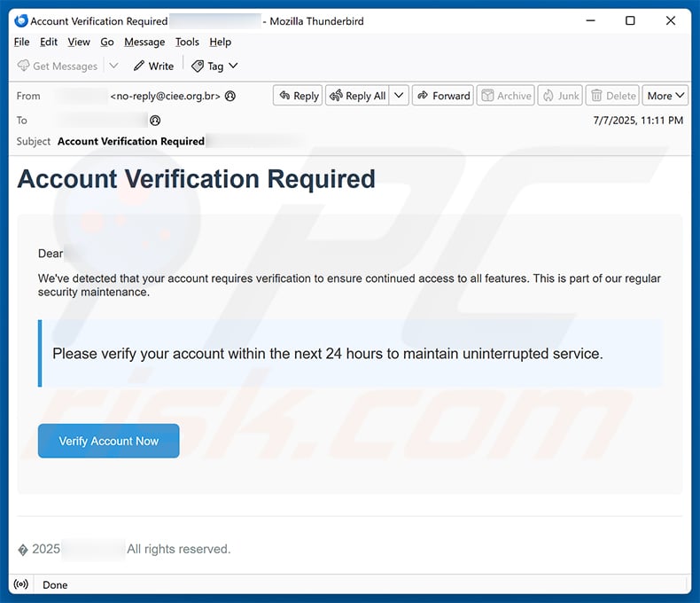Open the More actions dropdown
This screenshot has width=700, height=603.
click(x=665, y=96)
